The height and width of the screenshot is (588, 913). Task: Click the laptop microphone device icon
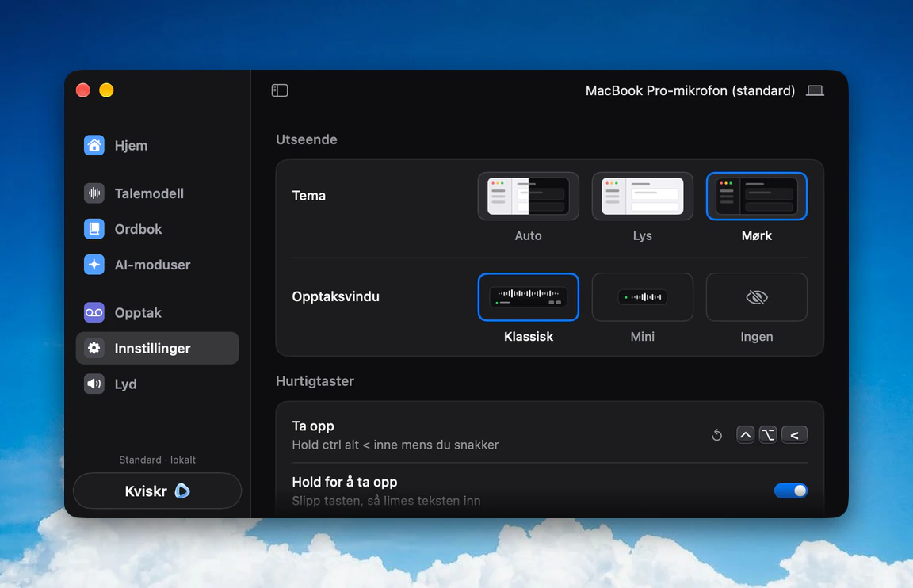[815, 90]
